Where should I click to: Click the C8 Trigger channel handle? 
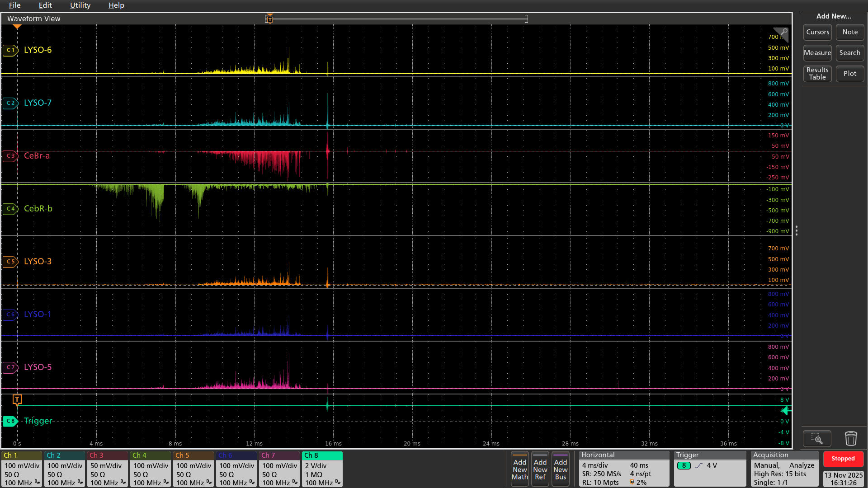10,421
